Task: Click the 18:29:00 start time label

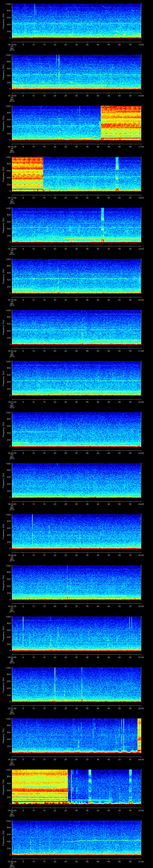Action: click(x=12, y=810)
